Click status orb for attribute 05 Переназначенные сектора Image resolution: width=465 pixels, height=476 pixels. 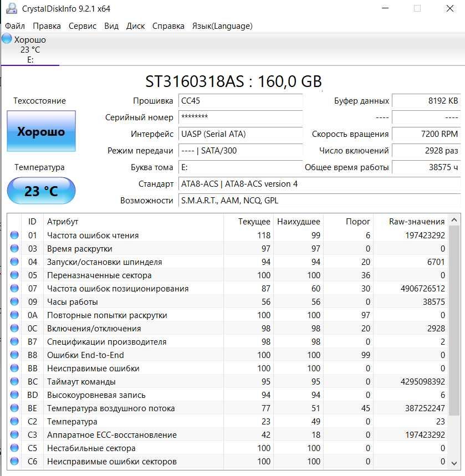(14, 275)
